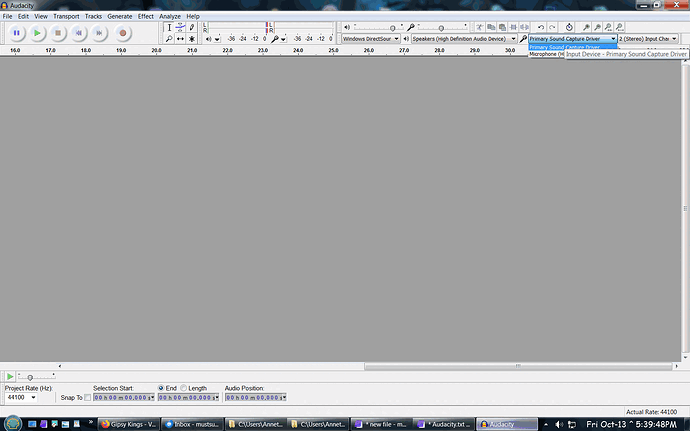Toggle the Primary Sound Capture Driver combo box

pos(573,39)
